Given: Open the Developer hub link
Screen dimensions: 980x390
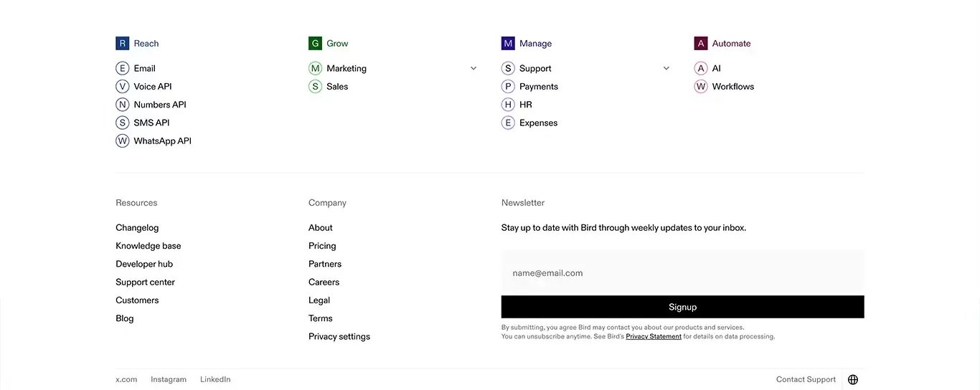Looking at the screenshot, I should tap(144, 264).
